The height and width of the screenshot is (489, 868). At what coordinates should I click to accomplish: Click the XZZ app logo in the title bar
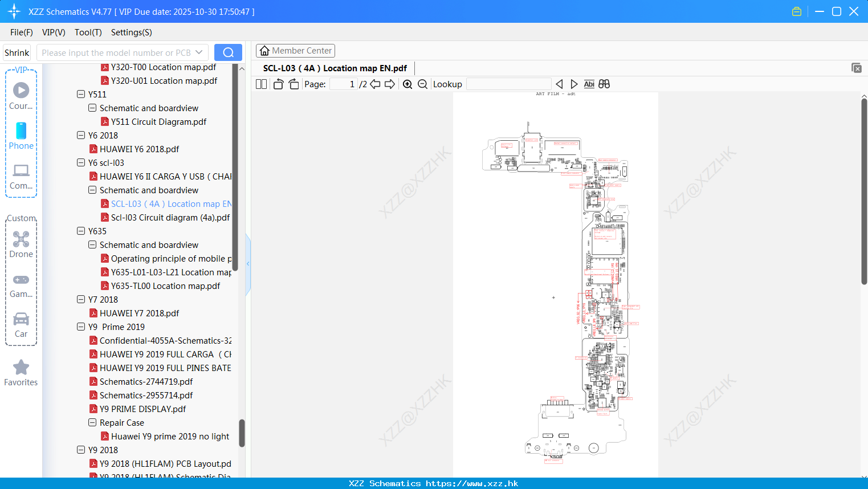[x=14, y=11]
